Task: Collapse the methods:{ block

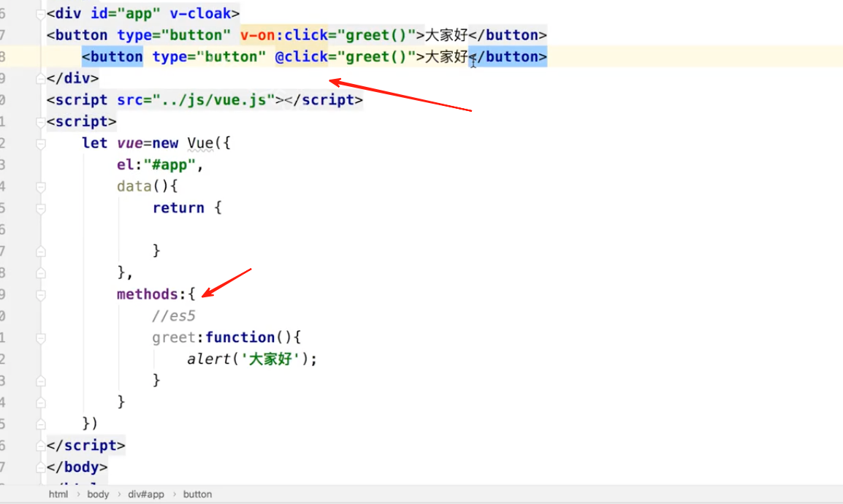Action: click(41, 295)
